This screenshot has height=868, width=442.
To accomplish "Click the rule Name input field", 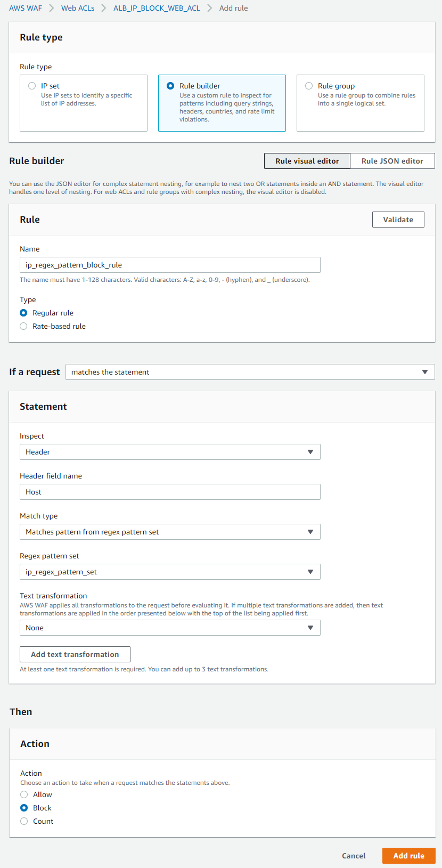I will click(170, 265).
